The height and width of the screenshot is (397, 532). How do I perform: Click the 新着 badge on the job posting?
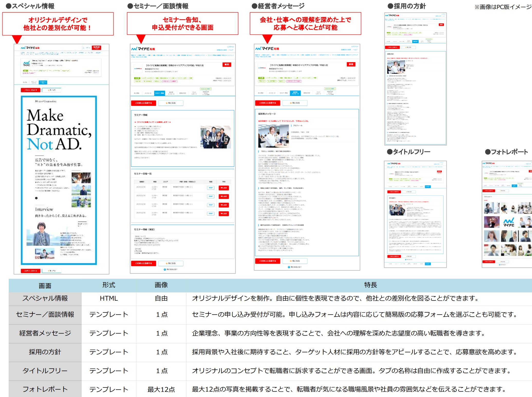227,64
